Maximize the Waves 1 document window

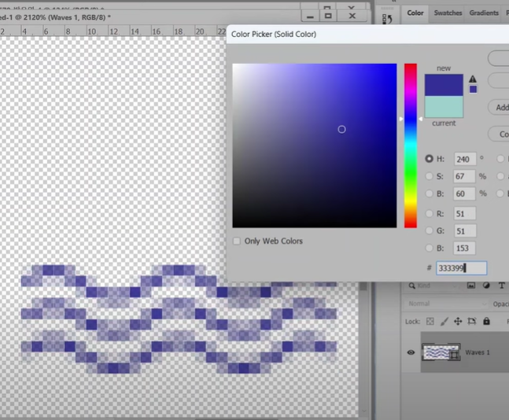(x=328, y=16)
